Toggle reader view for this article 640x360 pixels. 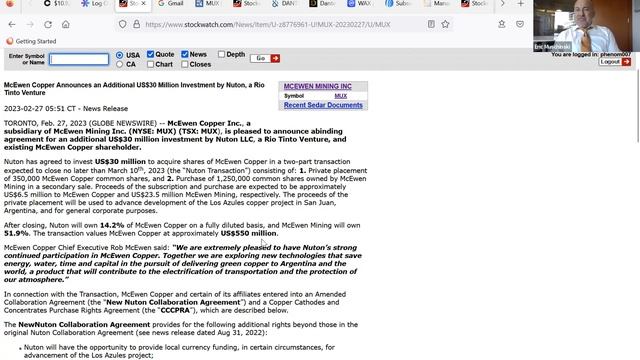431,24
